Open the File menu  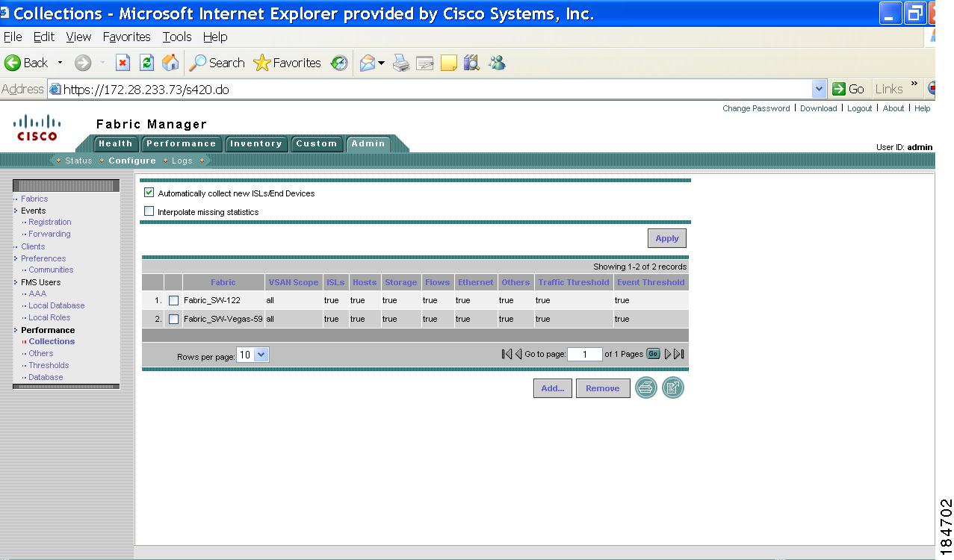pos(13,37)
